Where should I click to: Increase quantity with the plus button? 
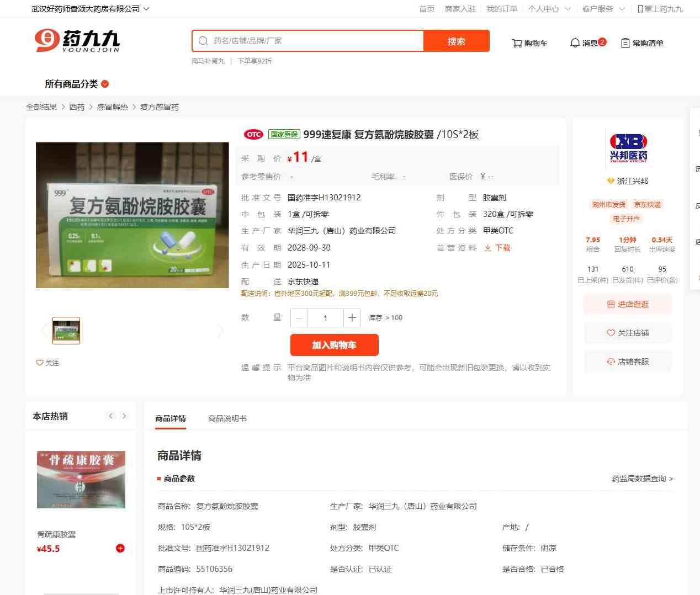pyautogui.click(x=352, y=318)
